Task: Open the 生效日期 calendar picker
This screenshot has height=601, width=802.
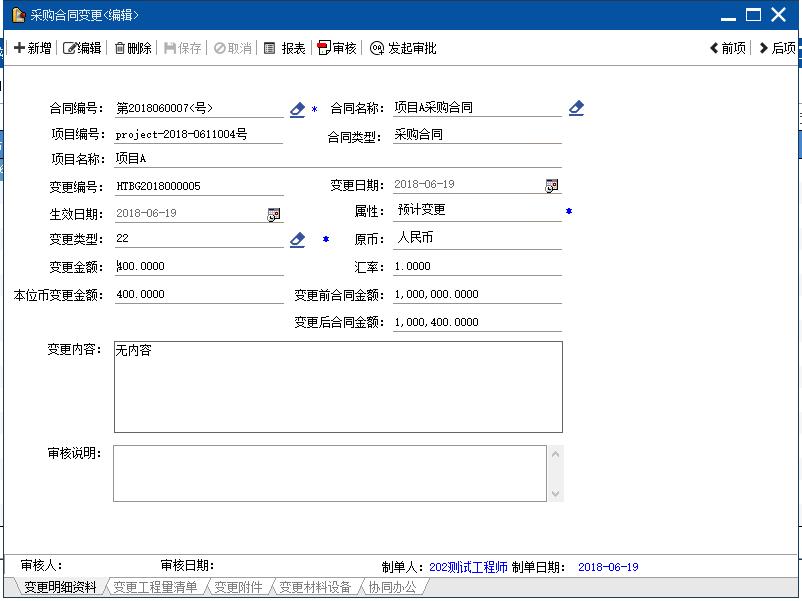Action: (273, 214)
